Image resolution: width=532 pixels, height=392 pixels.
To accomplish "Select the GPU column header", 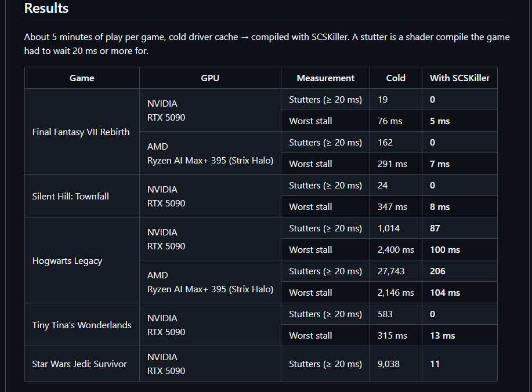I will coord(210,78).
